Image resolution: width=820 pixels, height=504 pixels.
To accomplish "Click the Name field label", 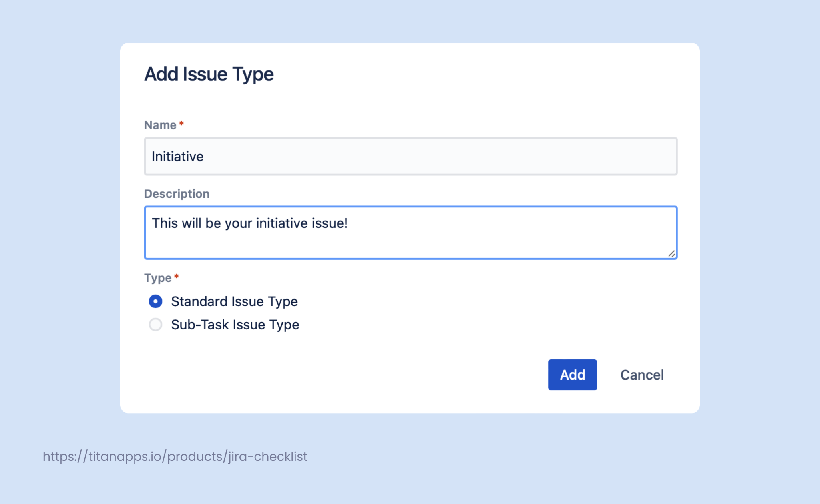I will click(x=160, y=125).
